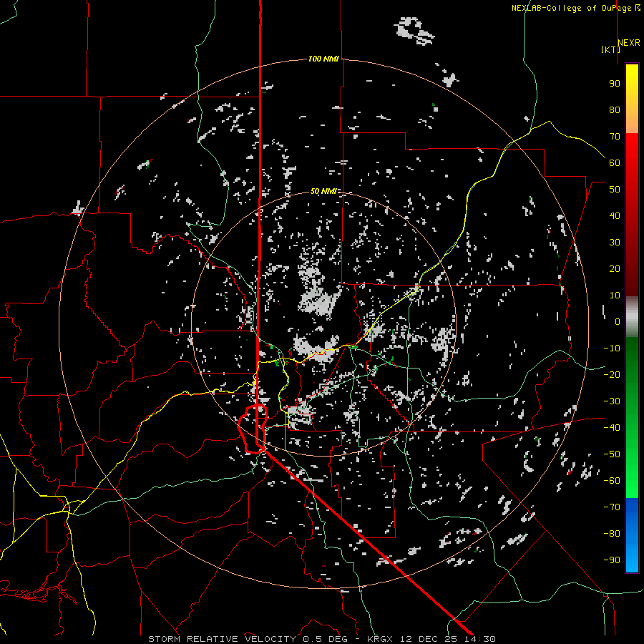Click the -50 value on the velocity scale

612,454
